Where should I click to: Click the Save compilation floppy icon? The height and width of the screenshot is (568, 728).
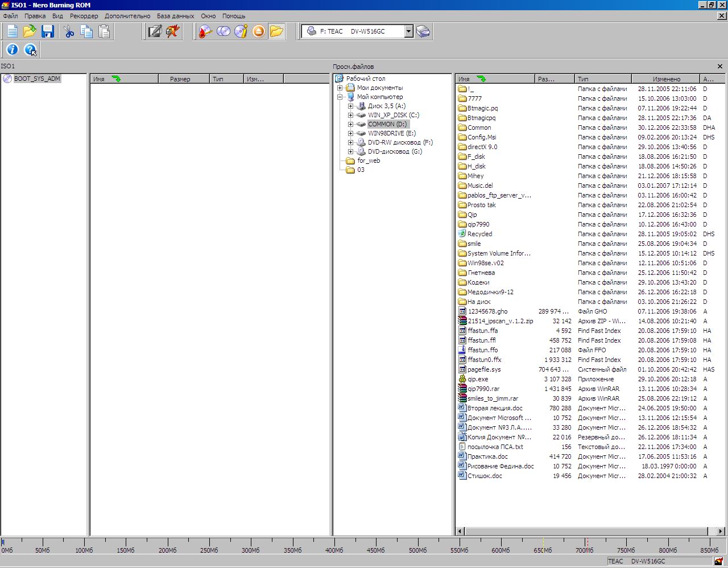tap(48, 31)
